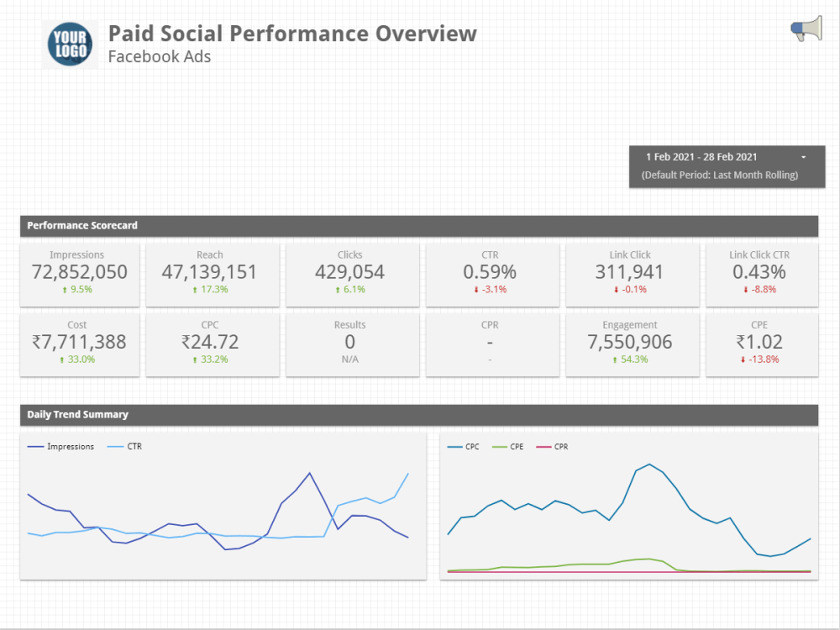Viewport: 840px width, 630px height.
Task: Click the Facebook Ads subtitle
Action: click(x=160, y=57)
